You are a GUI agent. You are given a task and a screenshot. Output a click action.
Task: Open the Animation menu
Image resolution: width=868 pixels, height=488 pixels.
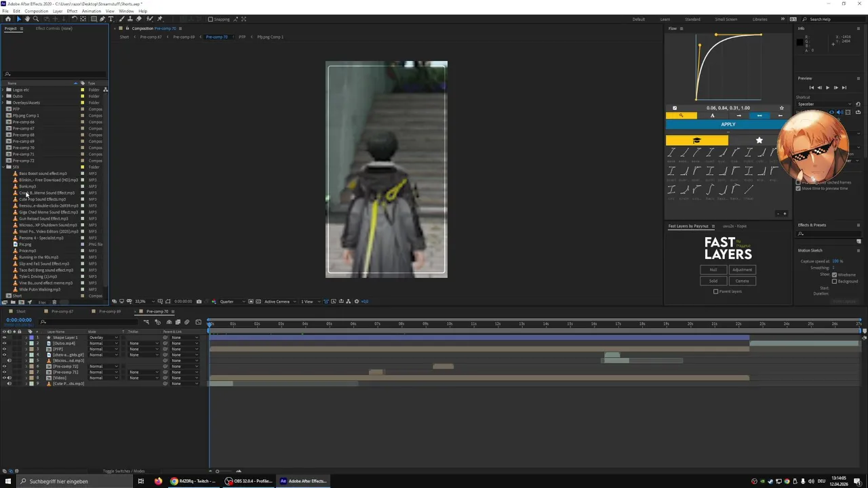[x=92, y=11]
